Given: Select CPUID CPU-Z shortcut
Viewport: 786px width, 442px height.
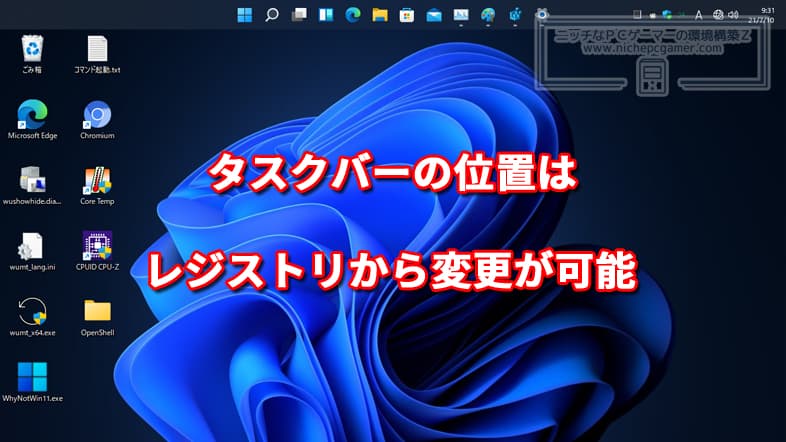Looking at the screenshot, I should point(97,251).
